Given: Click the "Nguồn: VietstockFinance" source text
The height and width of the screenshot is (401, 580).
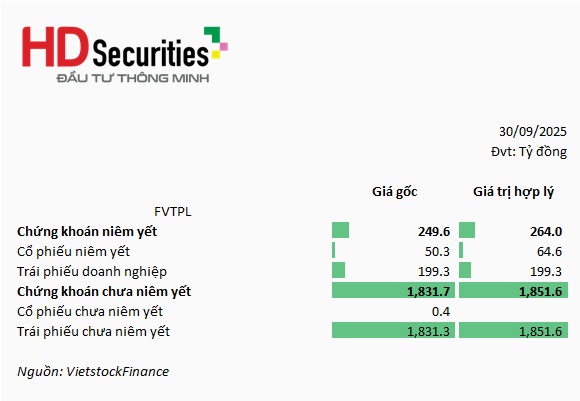Looking at the screenshot, I should [93, 371].
